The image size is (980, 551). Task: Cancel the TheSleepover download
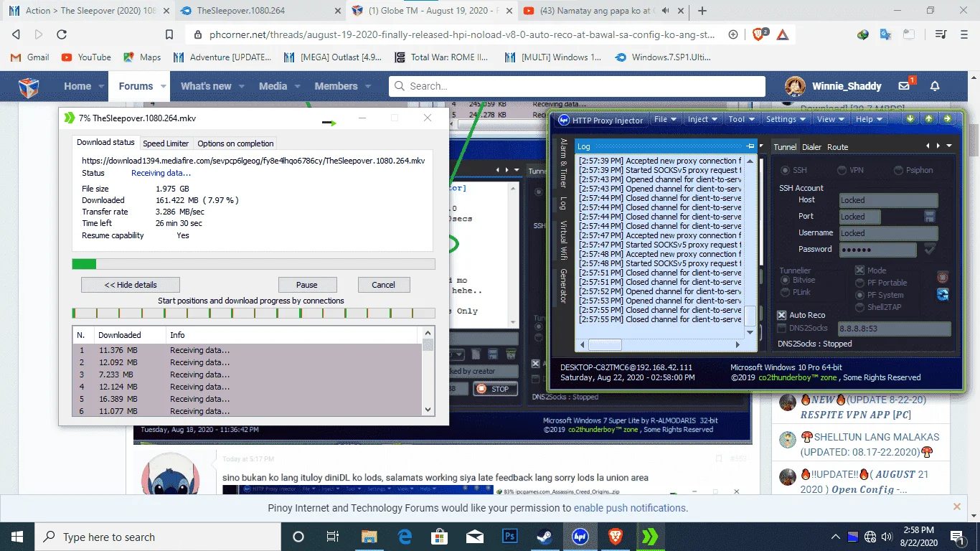click(x=383, y=285)
